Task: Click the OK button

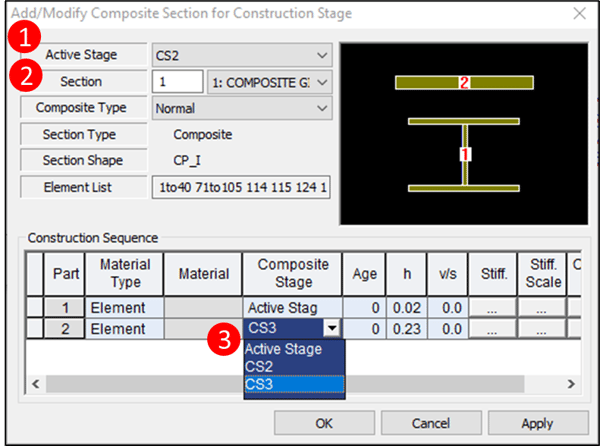Action: click(324, 423)
